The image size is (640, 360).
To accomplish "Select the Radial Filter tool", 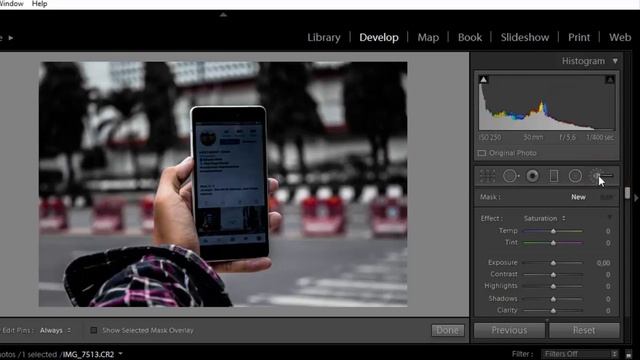I will (x=575, y=176).
